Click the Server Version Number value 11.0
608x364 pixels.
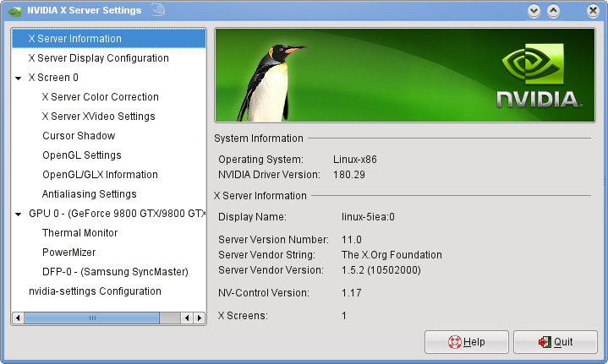tap(351, 240)
